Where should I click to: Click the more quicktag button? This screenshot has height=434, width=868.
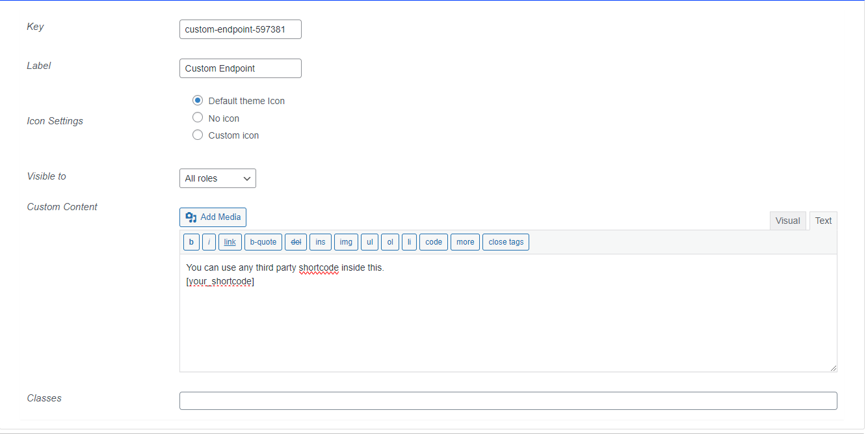click(466, 242)
